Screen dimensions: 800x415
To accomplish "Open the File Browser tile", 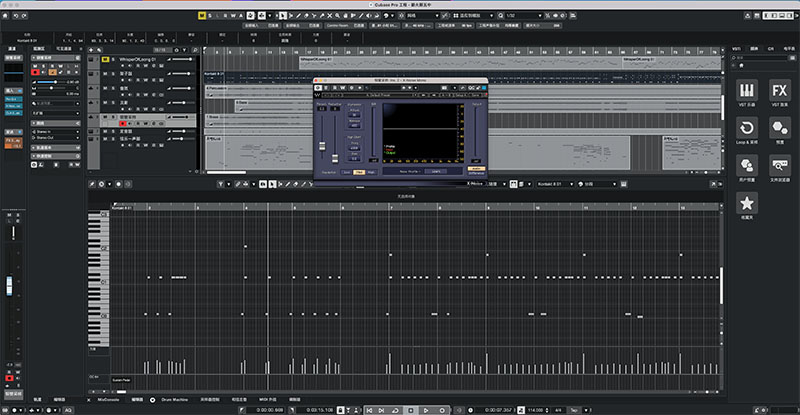I will pos(780,165).
